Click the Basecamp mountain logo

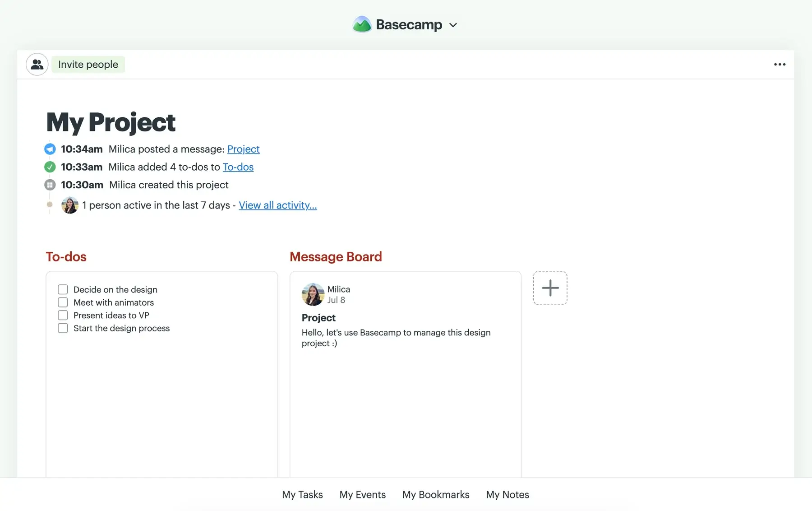[362, 24]
